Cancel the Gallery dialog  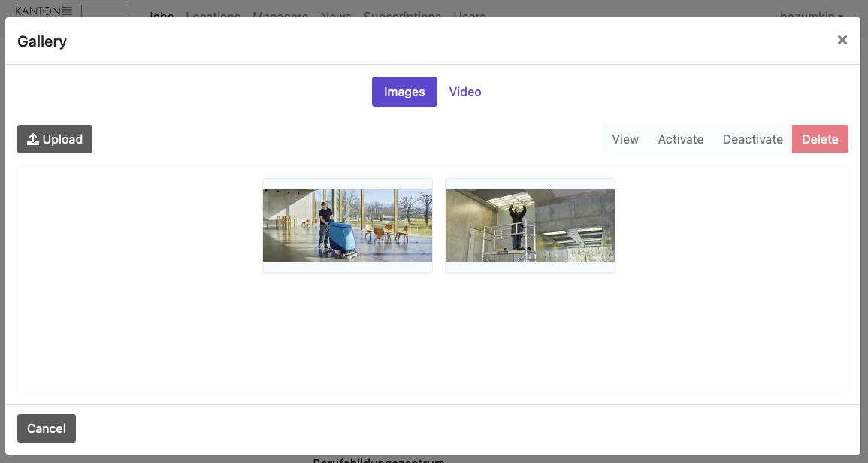[x=47, y=428]
